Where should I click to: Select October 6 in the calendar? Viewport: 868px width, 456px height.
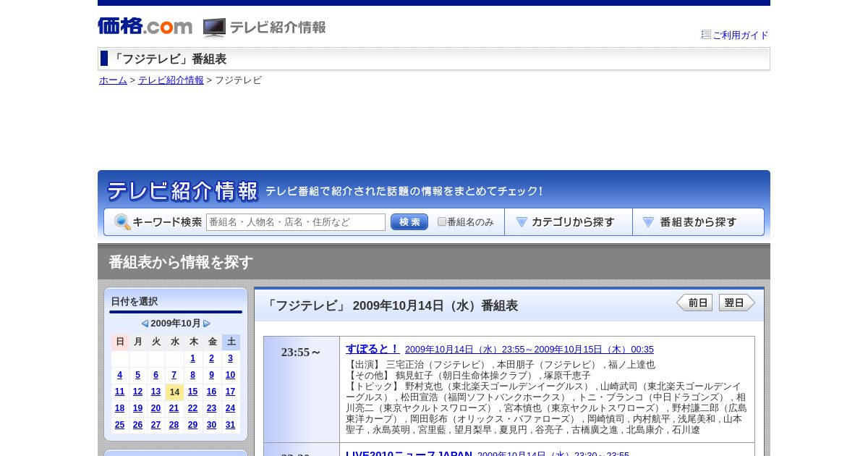(156, 375)
